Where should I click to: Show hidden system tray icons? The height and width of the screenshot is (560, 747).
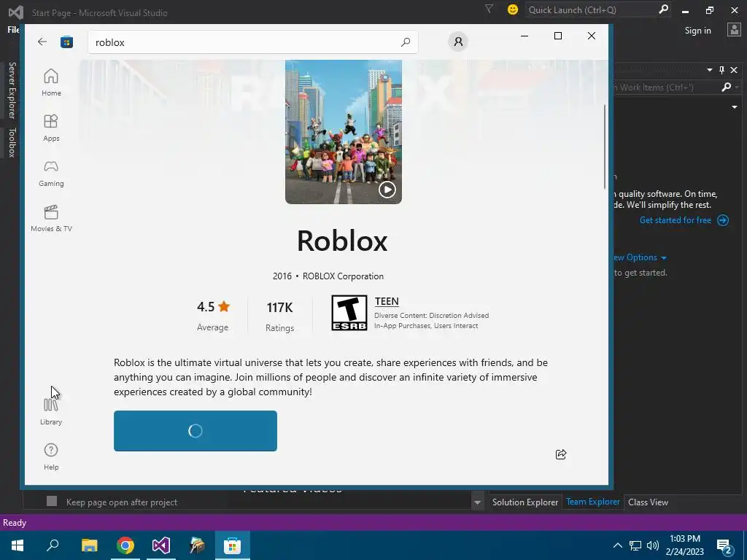(x=617, y=545)
